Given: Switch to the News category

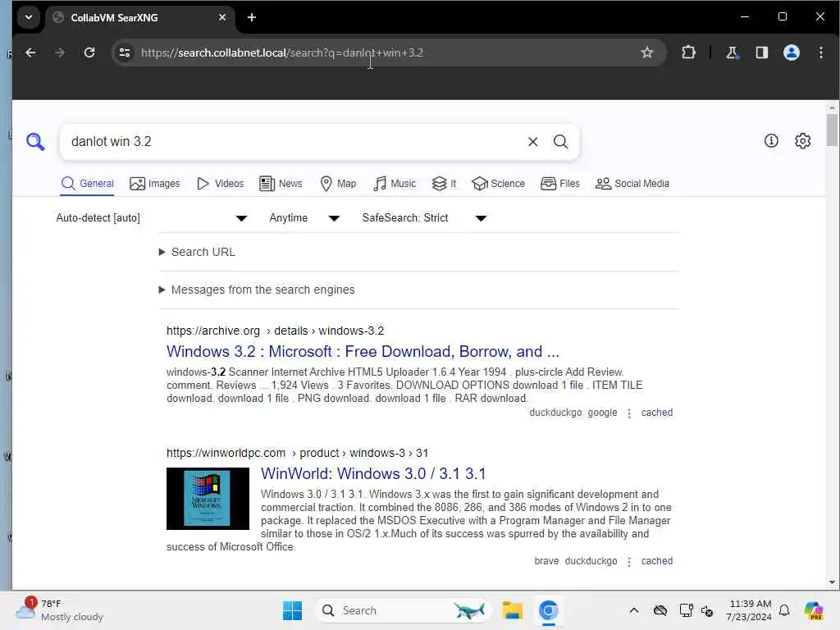Looking at the screenshot, I should tap(281, 184).
